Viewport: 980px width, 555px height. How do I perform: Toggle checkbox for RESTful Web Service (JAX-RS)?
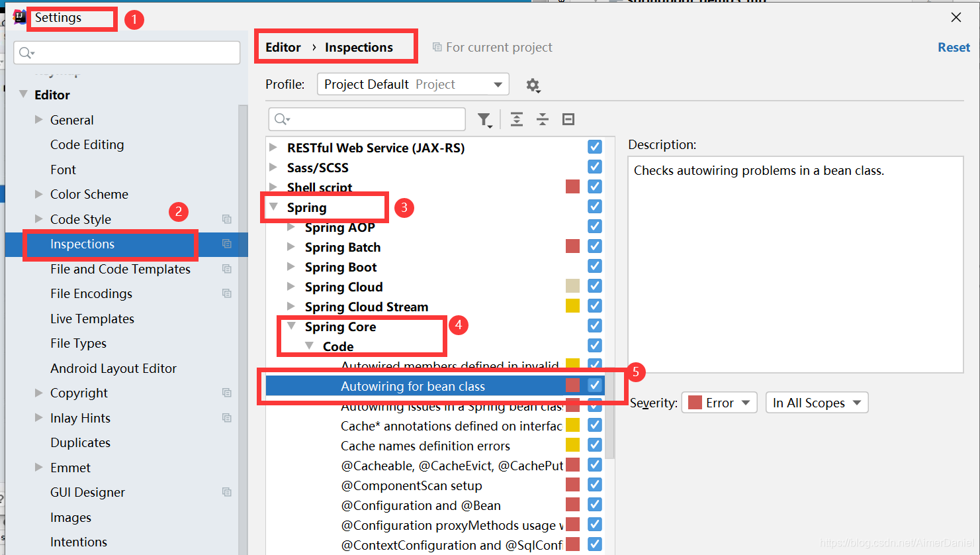click(595, 147)
